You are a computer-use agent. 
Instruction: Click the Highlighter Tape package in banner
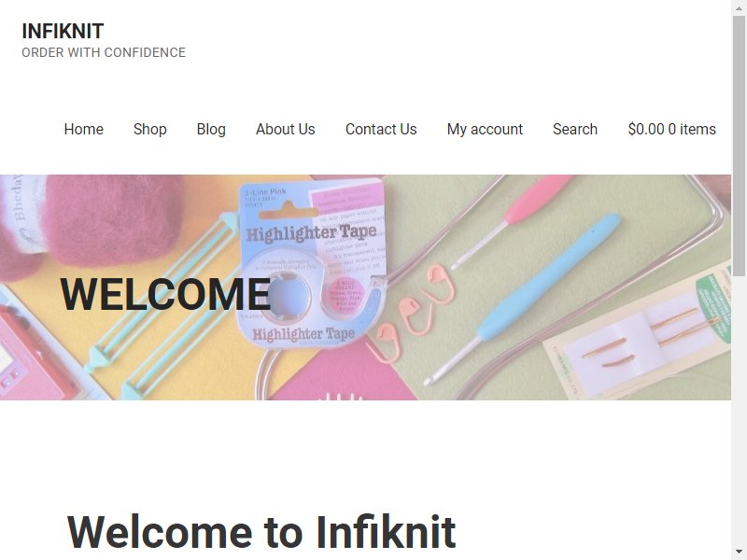tap(312, 261)
